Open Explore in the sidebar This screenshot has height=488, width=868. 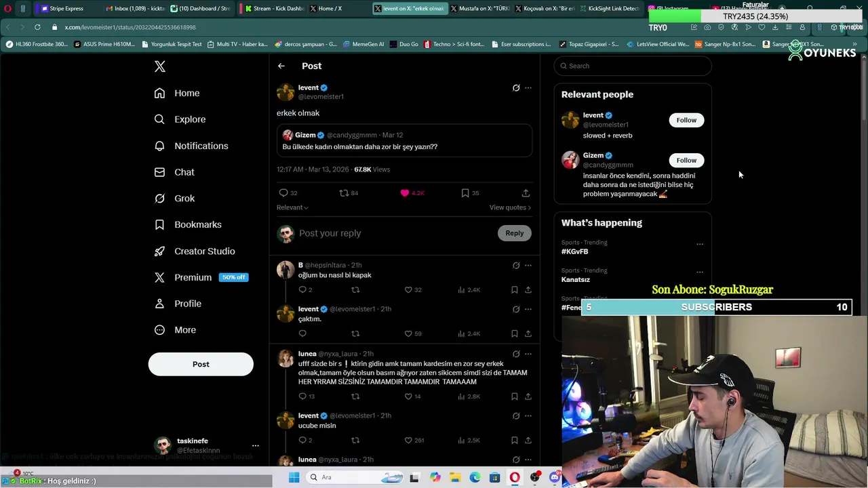(180, 119)
